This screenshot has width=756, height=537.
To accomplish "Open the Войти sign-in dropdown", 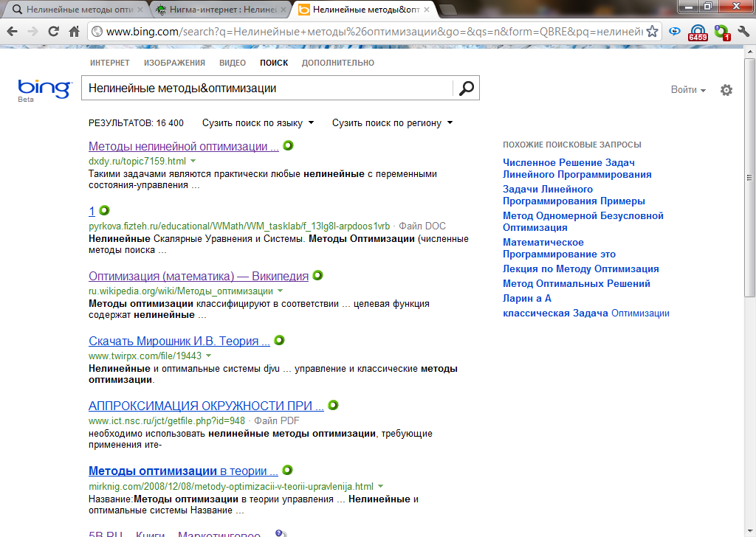I will 688,90.
